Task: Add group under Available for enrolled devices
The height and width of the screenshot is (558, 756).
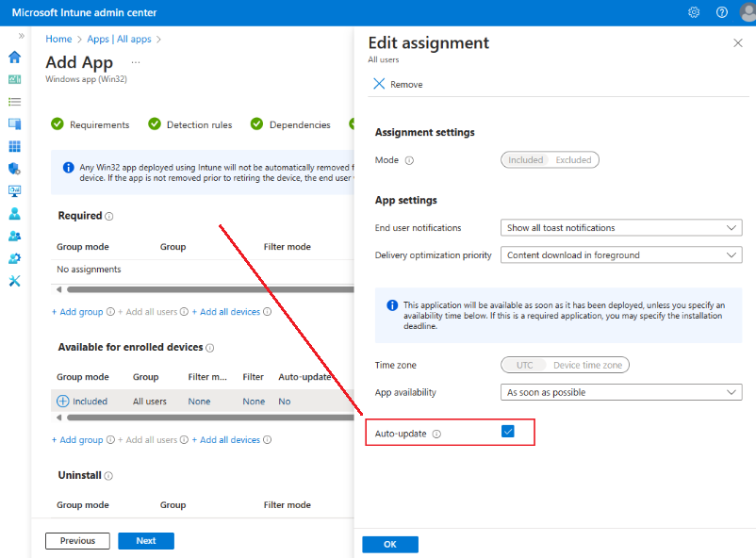Action: click(x=77, y=440)
